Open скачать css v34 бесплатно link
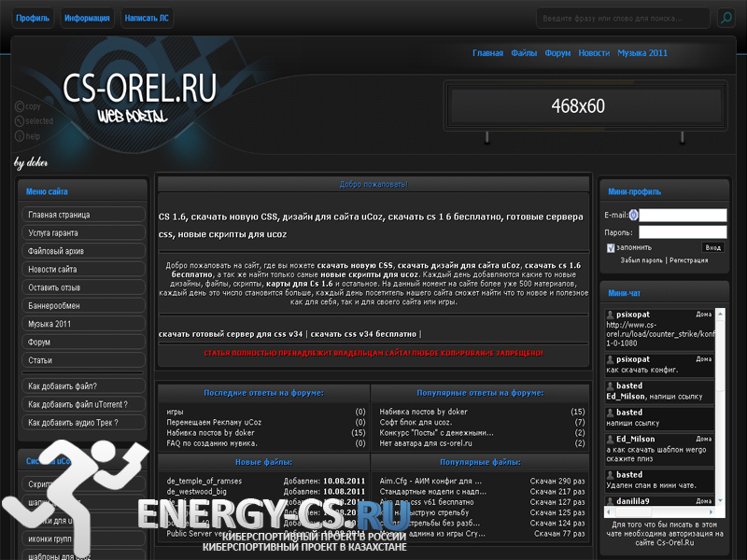This screenshot has width=747, height=560. pyautogui.click(x=363, y=334)
